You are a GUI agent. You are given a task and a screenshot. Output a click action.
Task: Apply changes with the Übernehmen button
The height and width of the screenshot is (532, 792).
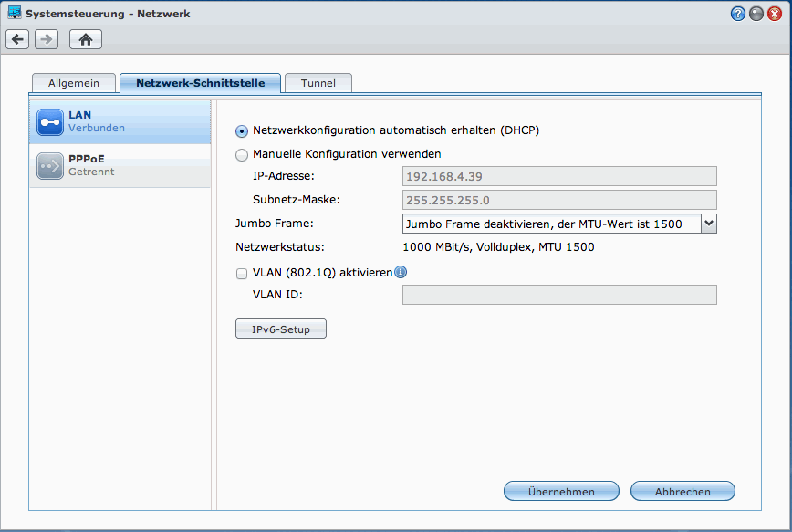561,491
